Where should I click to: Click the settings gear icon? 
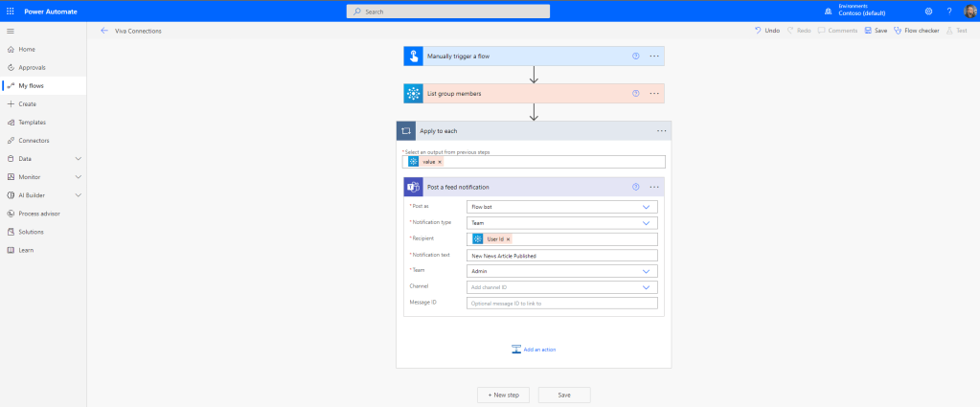pos(928,11)
